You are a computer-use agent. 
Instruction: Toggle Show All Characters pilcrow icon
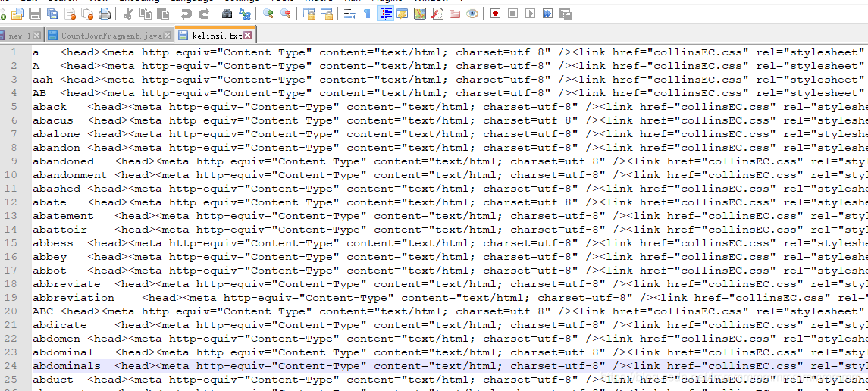pyautogui.click(x=367, y=14)
